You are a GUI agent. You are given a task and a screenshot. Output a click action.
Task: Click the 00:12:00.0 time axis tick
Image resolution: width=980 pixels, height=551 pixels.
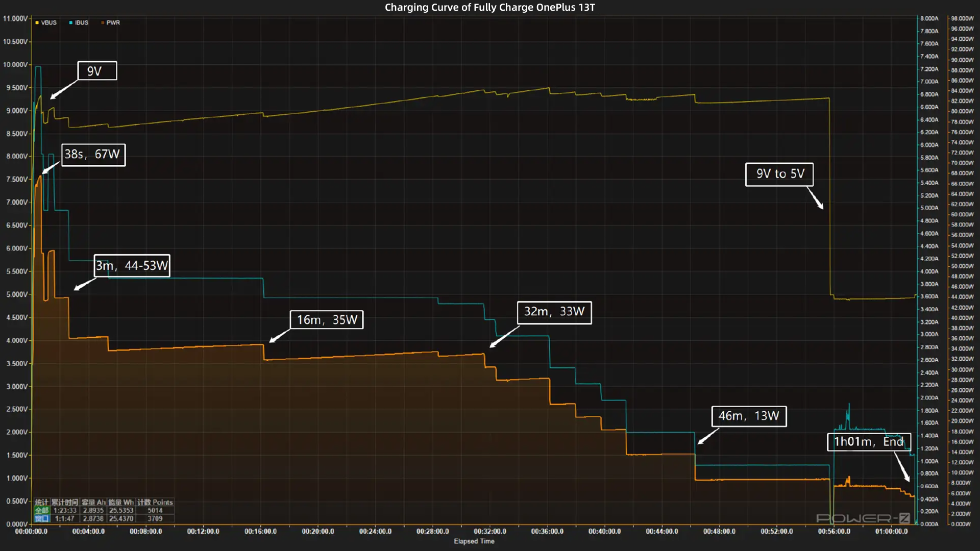tap(203, 532)
